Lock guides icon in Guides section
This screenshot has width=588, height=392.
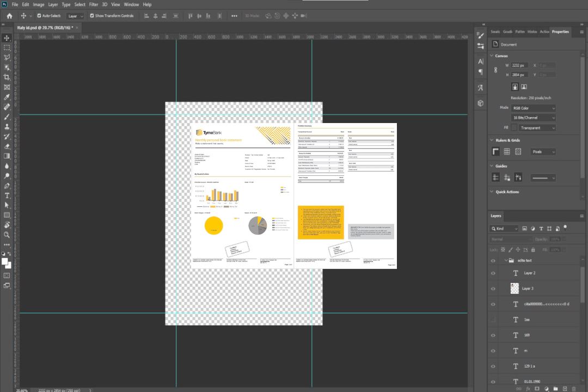coord(507,177)
